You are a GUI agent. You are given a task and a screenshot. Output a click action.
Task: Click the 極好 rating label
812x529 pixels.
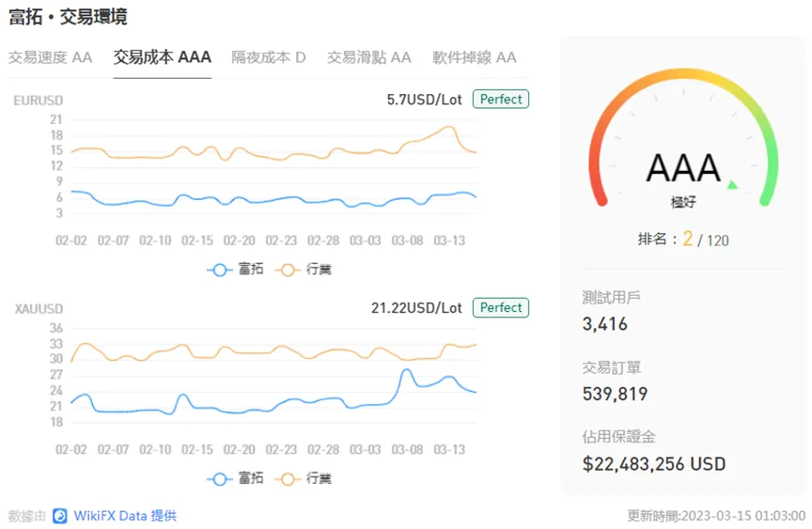pyautogui.click(x=683, y=202)
